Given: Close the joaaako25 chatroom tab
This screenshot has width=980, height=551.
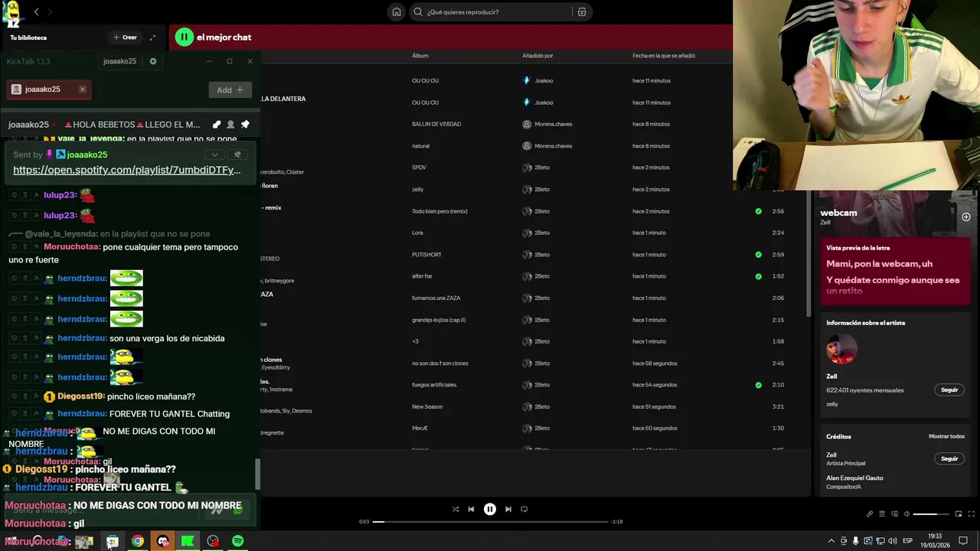Looking at the screenshot, I should click(x=83, y=90).
